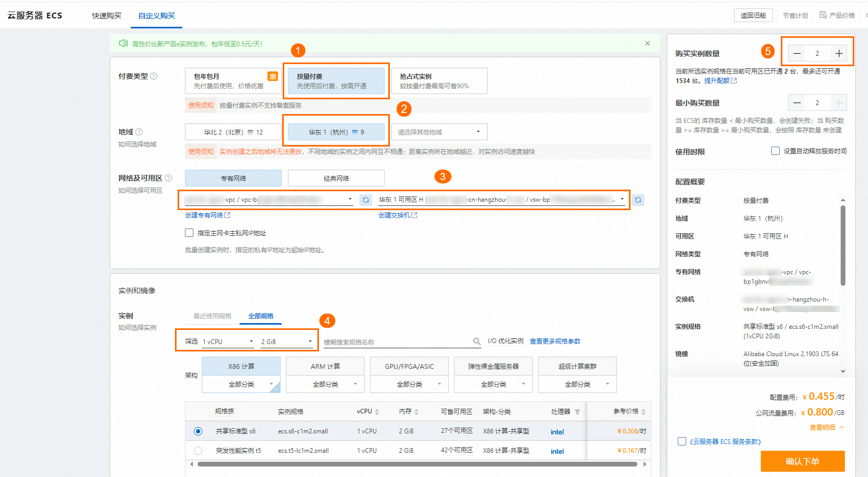The width and height of the screenshot is (868, 477).
Task: Click the speaker announcement icon
Action: 123,43
